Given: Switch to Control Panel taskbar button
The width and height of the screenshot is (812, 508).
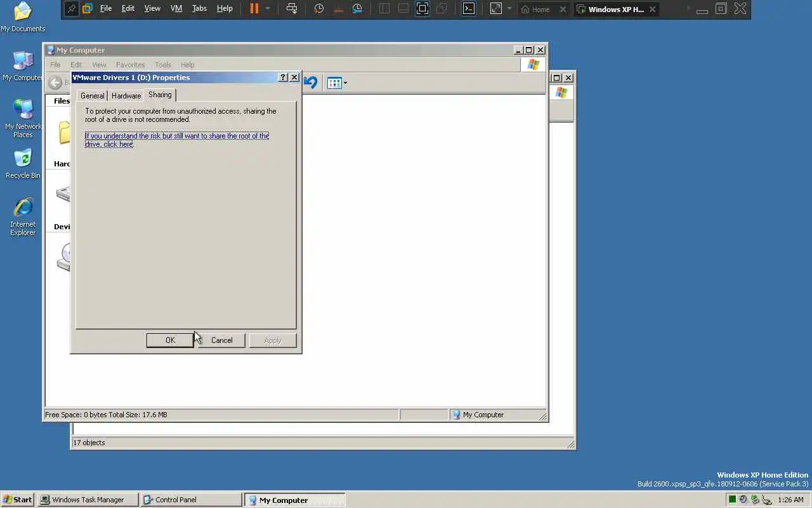Looking at the screenshot, I should click(191, 500).
